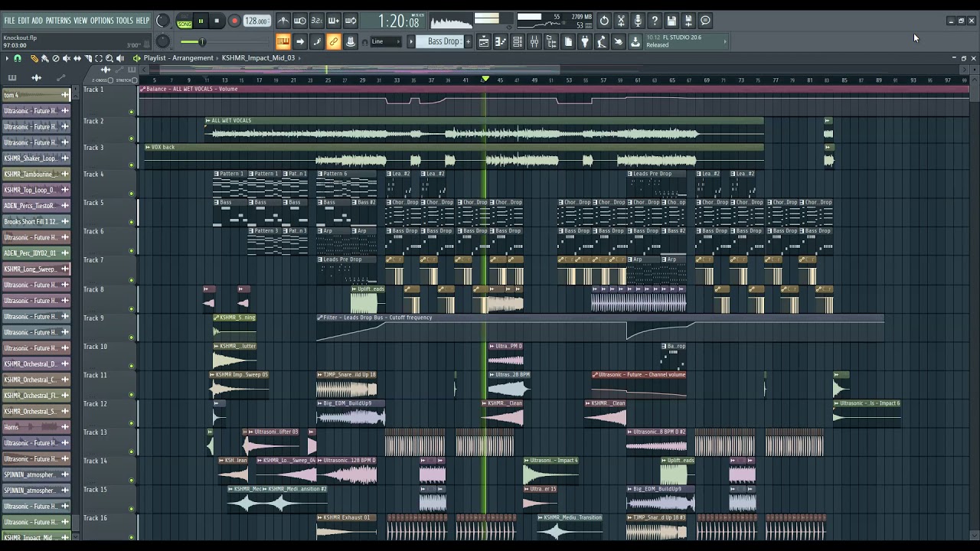980x551 pixels.
Task: Arm the record button
Action: click(234, 21)
